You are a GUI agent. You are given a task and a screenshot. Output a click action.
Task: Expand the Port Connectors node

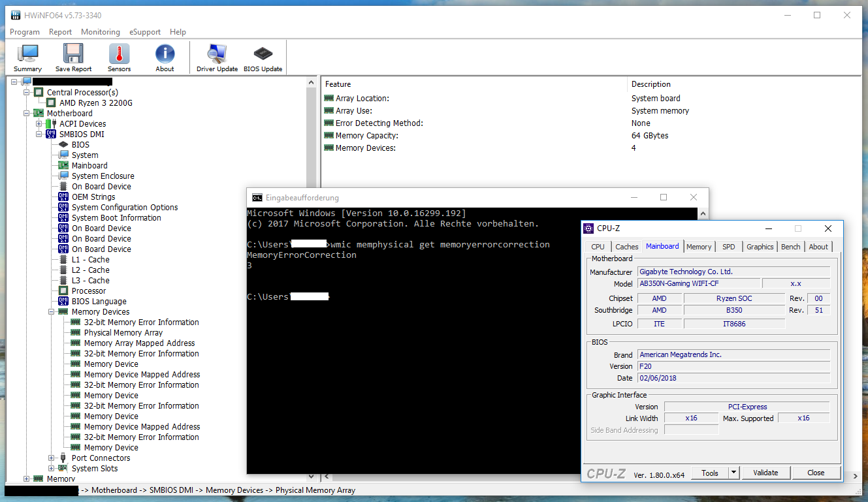point(52,458)
